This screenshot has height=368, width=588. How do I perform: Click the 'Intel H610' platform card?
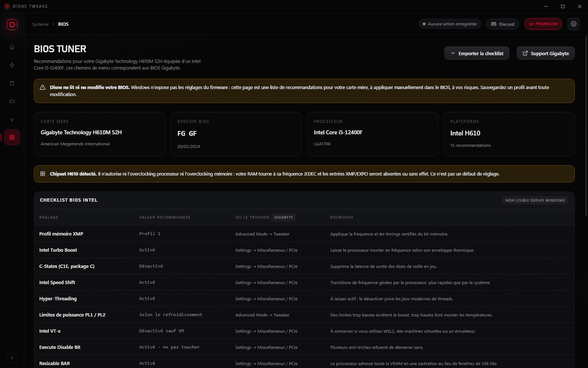point(509,134)
